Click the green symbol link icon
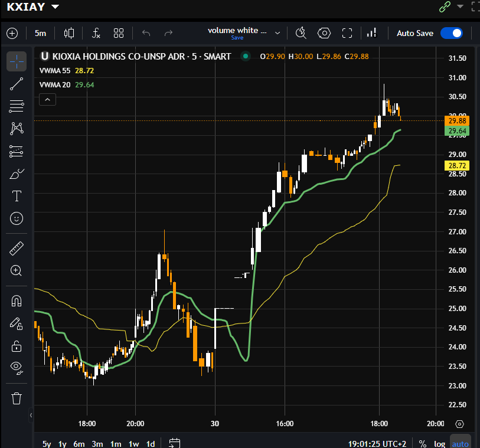 [445, 6]
